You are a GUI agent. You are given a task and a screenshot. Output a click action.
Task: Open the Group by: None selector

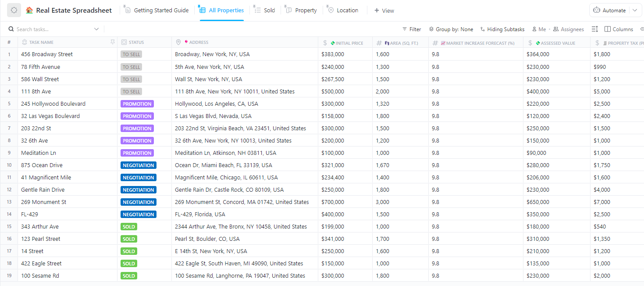[x=451, y=29]
